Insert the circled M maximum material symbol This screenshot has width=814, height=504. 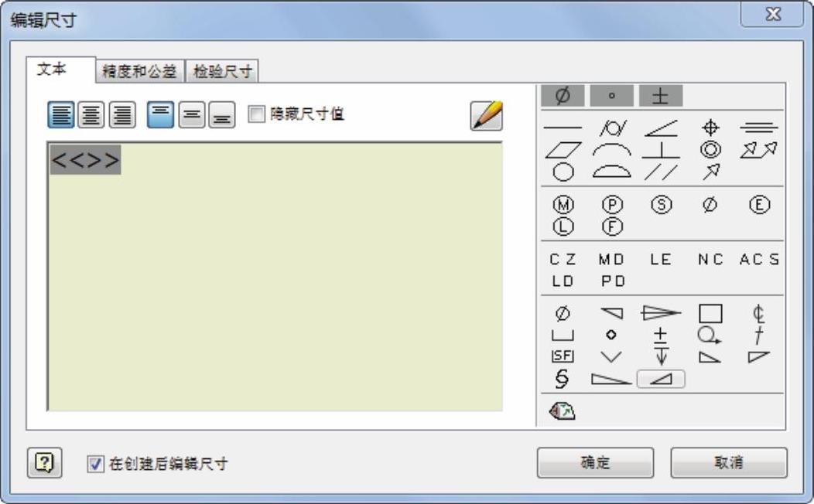pos(563,206)
